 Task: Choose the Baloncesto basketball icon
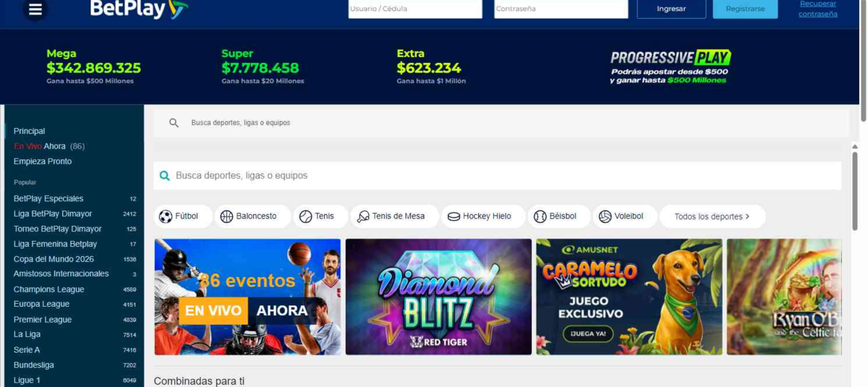pos(226,216)
